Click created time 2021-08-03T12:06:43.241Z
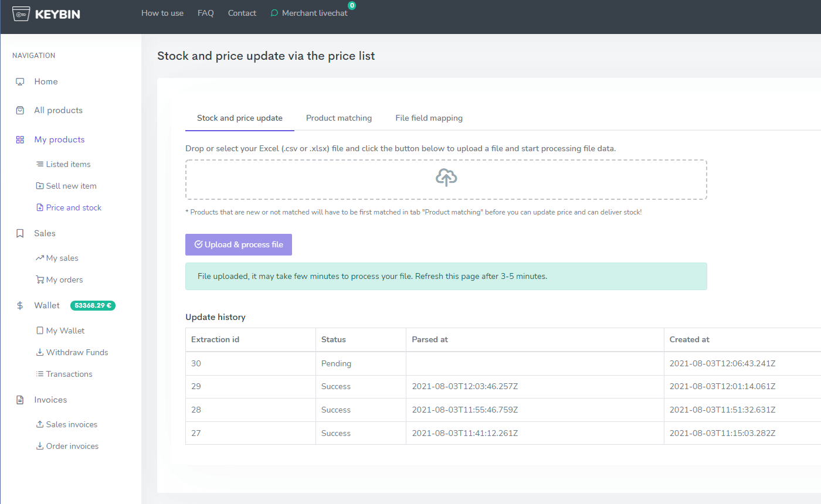Viewport: 821px width, 504px height. tap(722, 363)
